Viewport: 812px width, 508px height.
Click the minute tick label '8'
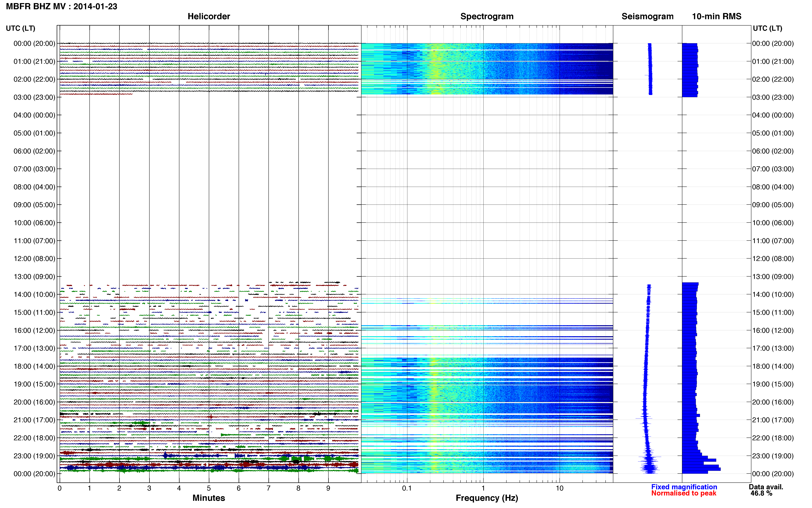[298, 488]
